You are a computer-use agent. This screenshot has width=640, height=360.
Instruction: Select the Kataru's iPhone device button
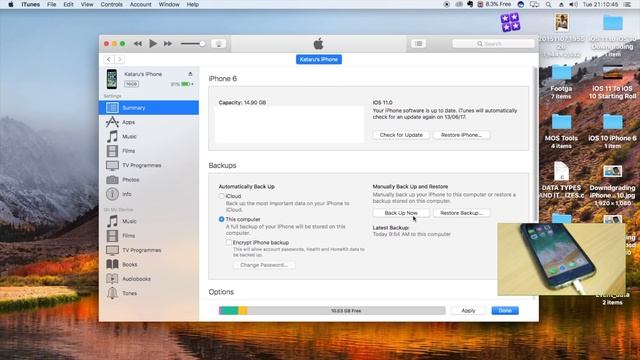click(319, 60)
